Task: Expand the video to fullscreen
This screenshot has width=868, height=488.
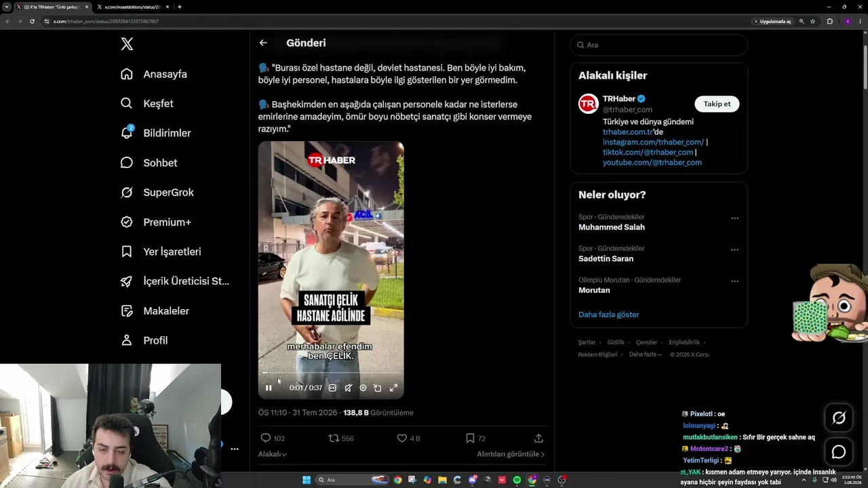Action: pos(393,388)
